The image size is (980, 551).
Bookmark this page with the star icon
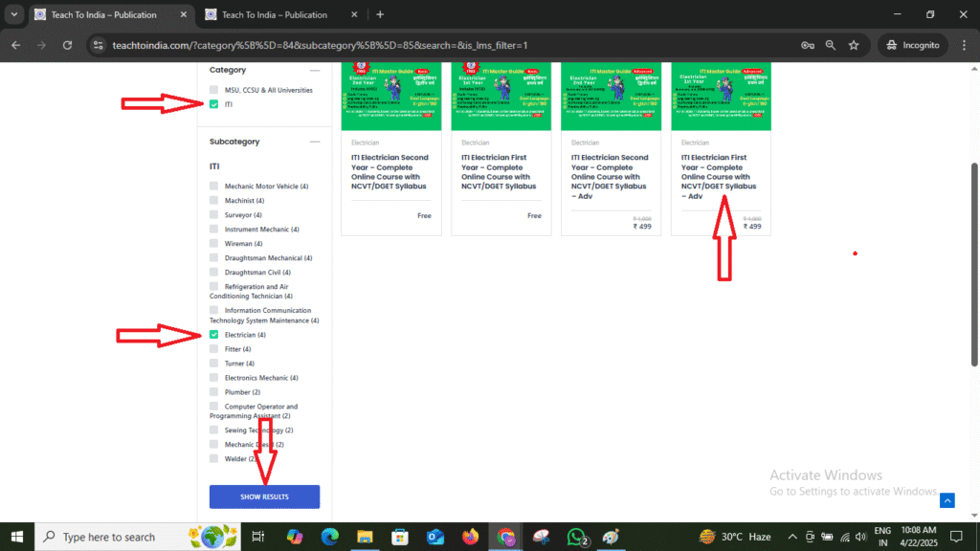click(854, 45)
